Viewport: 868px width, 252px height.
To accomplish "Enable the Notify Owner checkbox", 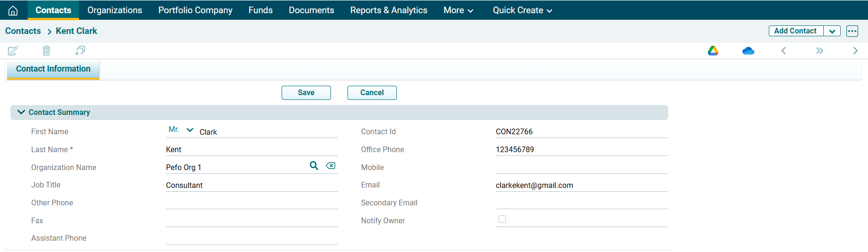I will (x=502, y=219).
